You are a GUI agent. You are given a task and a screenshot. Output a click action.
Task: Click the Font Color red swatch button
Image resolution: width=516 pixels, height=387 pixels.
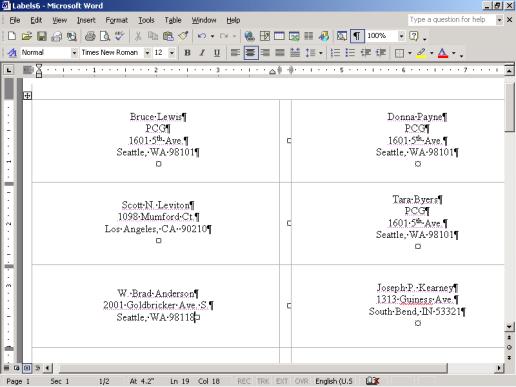click(443, 53)
